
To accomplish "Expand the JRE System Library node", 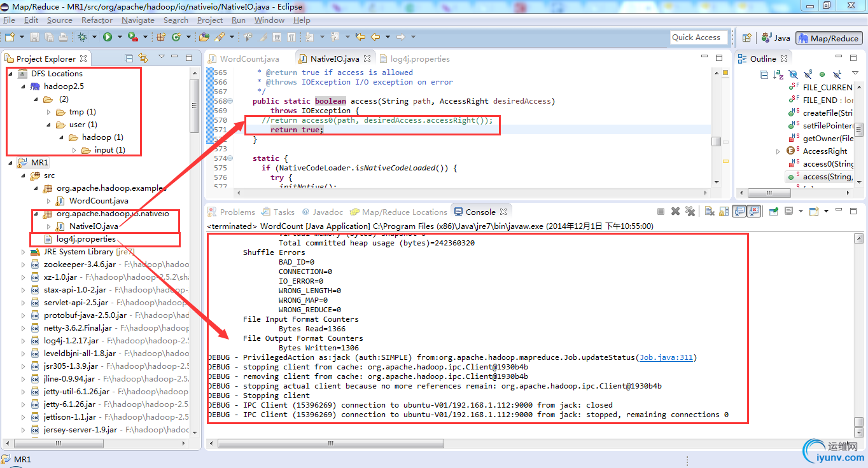I will 23,252.
